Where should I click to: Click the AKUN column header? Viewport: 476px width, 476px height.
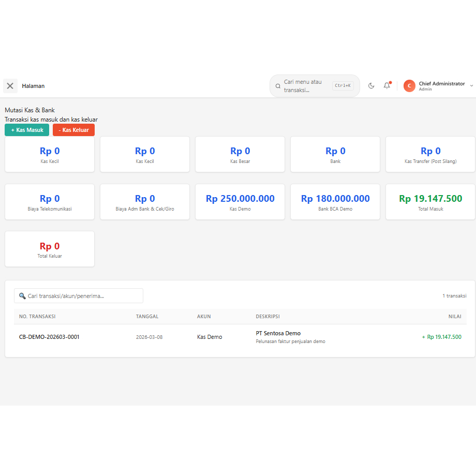pos(204,316)
